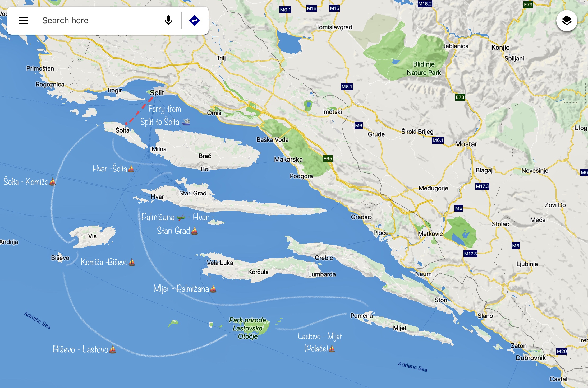This screenshot has width=588, height=388.
Task: Click the Lastovo - Mljet route annotation
Action: (320, 343)
